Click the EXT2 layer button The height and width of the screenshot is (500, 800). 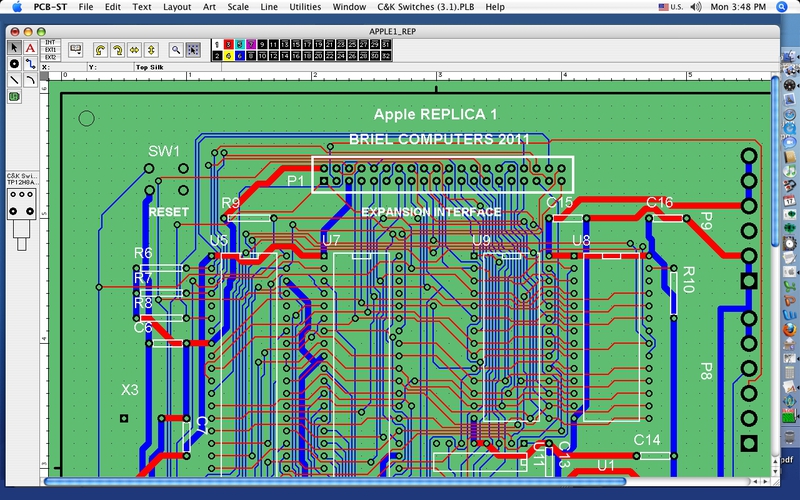coord(50,57)
